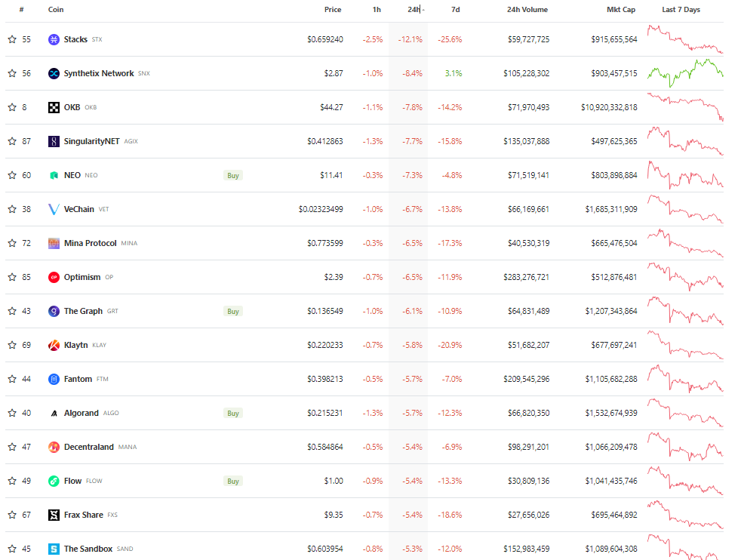Click the Buy button for NEO

coord(233,175)
